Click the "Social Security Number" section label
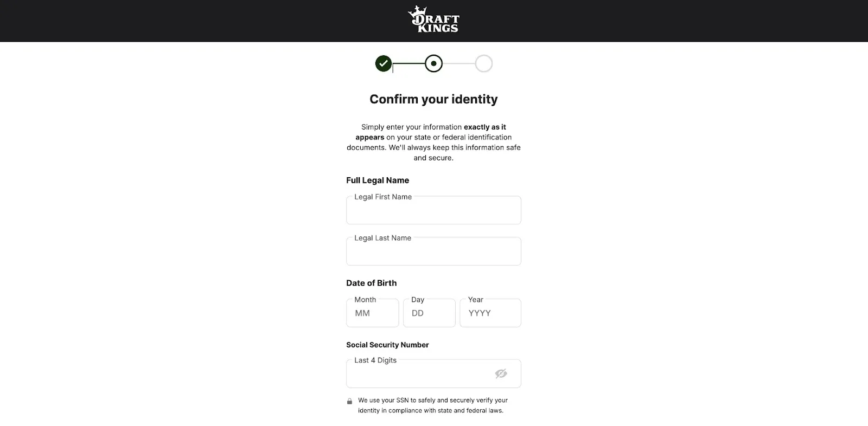 point(387,345)
